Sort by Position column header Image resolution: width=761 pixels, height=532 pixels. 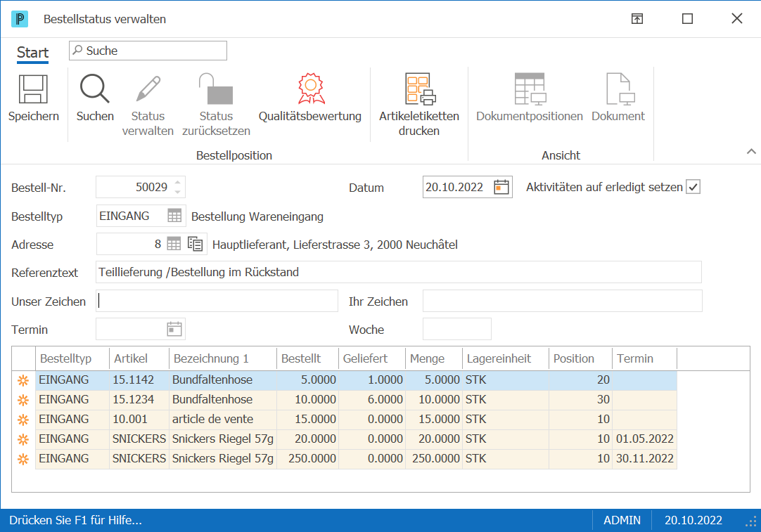tap(580, 359)
